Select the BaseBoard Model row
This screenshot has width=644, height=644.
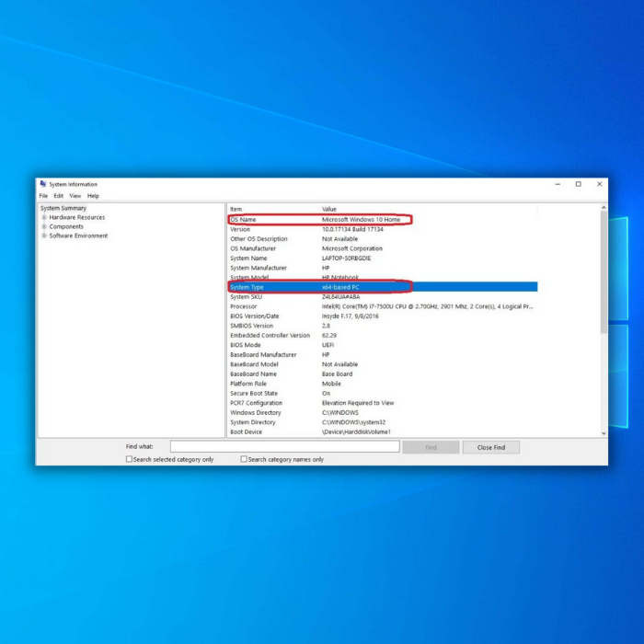tap(383, 364)
